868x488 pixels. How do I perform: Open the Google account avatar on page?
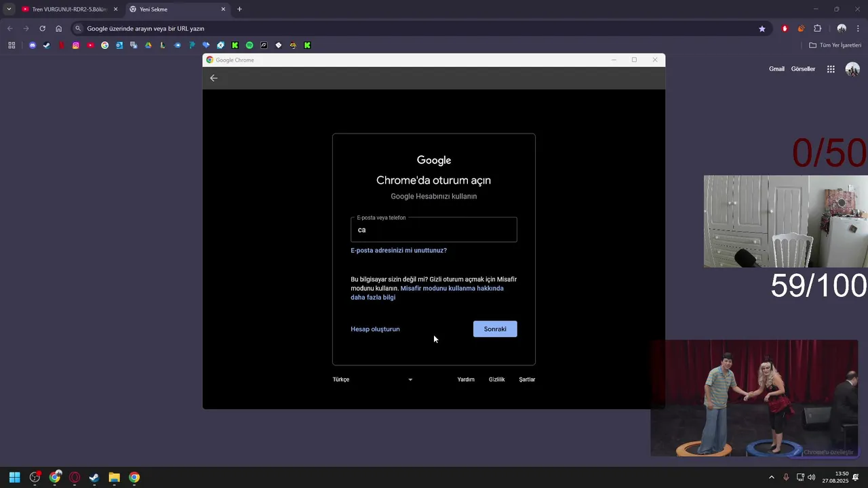pos(852,69)
